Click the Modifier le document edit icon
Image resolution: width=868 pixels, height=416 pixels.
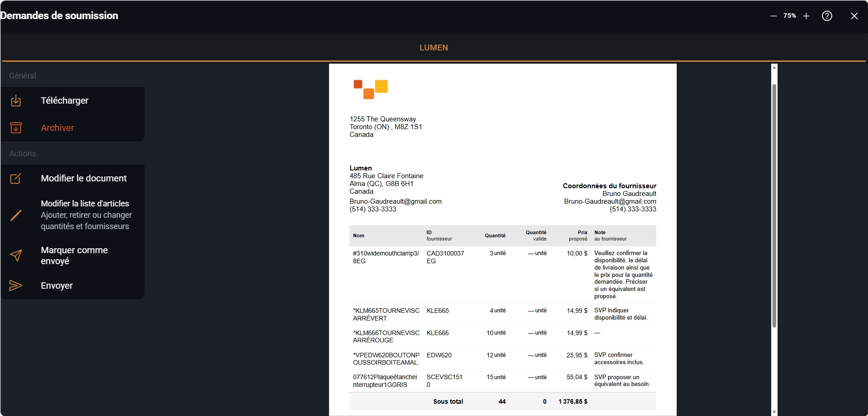click(16, 178)
